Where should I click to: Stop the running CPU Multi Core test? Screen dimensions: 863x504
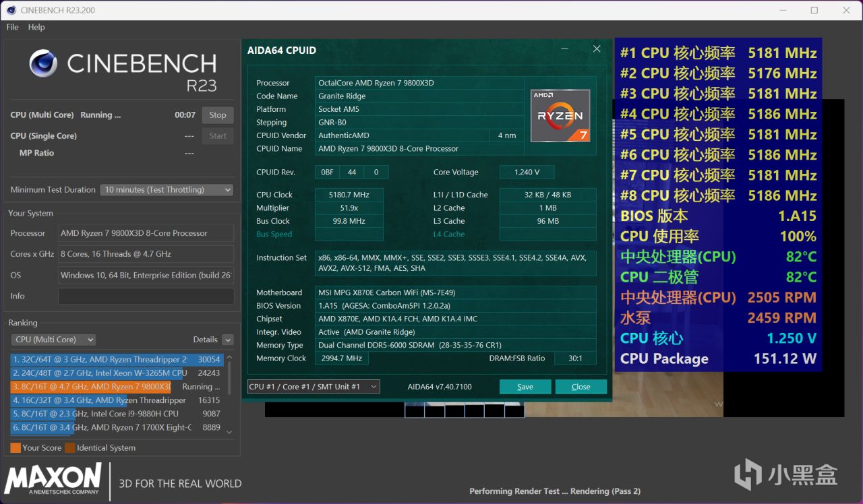[x=217, y=115]
